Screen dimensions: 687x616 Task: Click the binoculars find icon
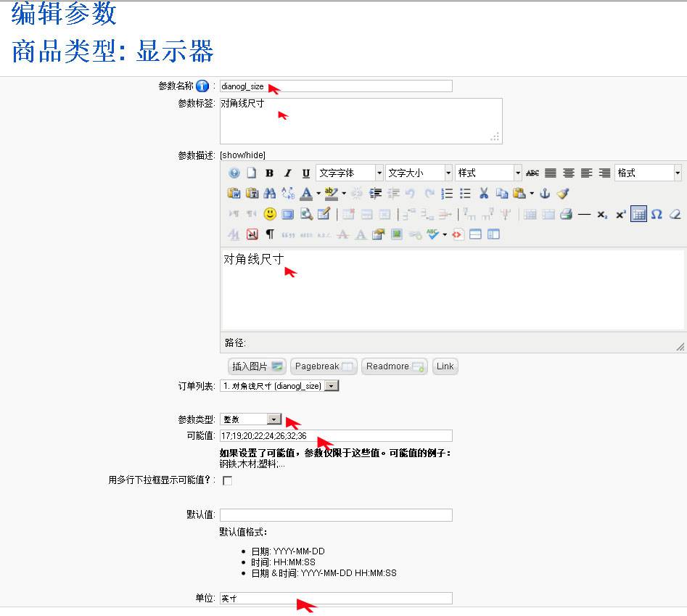[x=270, y=194]
